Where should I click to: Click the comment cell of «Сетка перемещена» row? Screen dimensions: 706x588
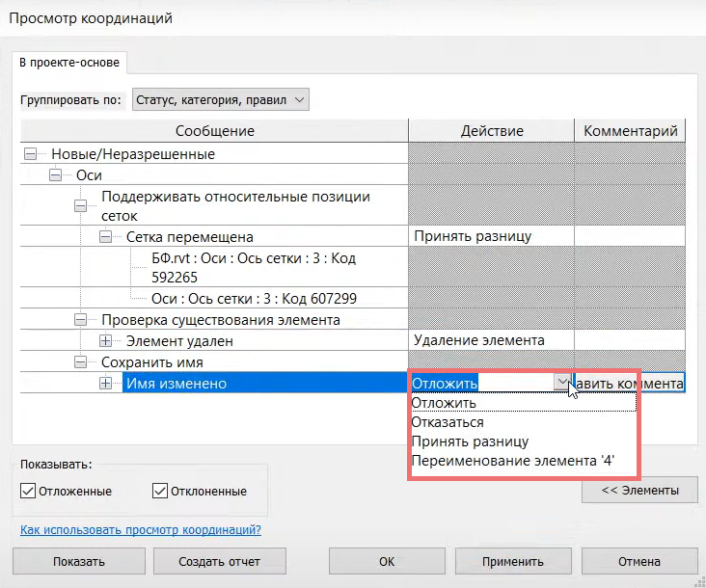[x=630, y=236]
